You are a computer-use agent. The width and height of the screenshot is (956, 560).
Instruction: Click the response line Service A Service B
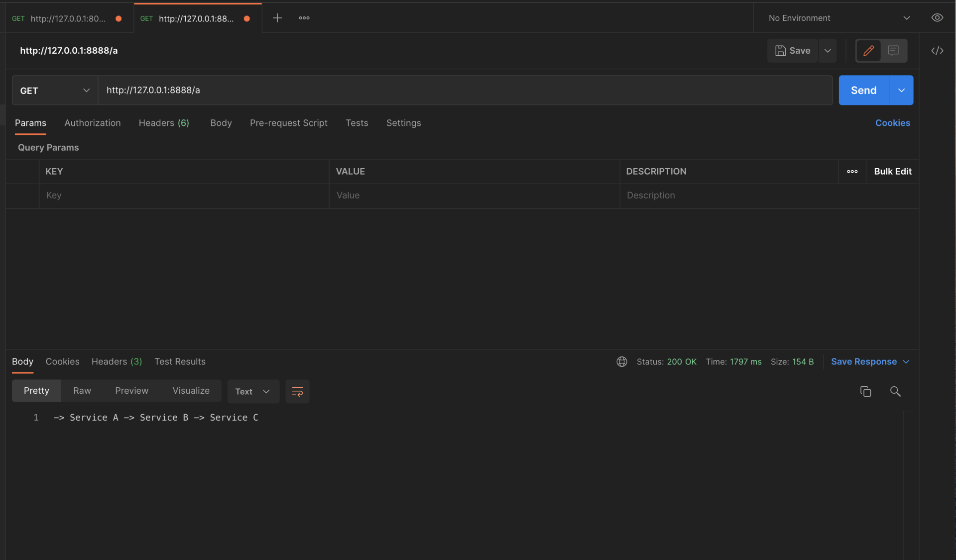pyautogui.click(x=156, y=418)
